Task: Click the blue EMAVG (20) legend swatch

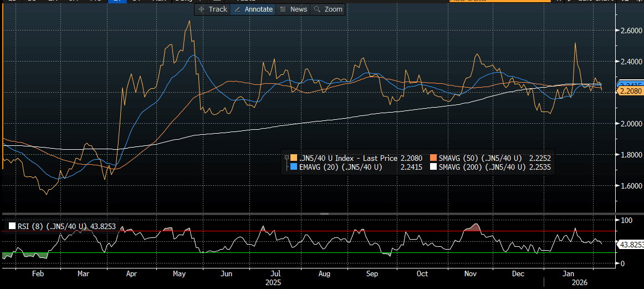Action: (x=293, y=167)
